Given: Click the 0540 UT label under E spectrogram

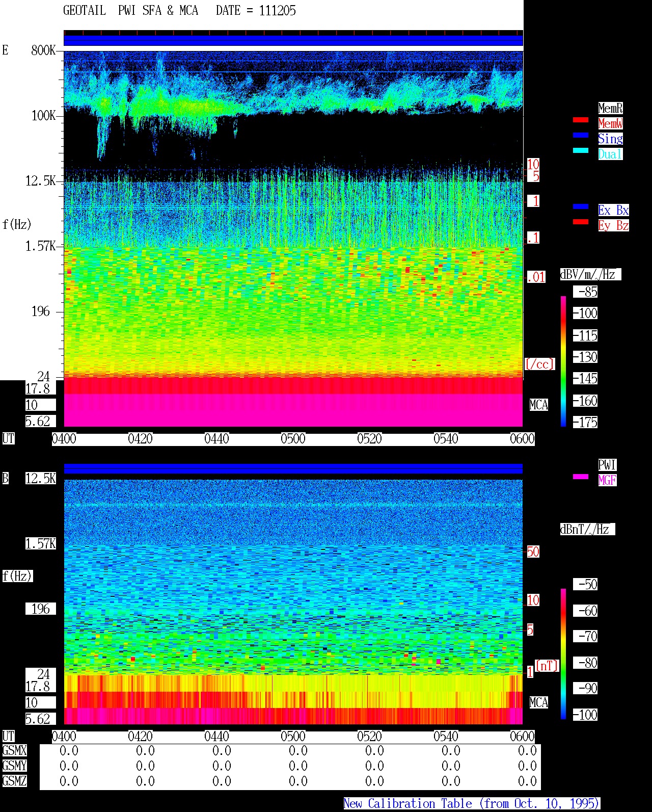Looking at the screenshot, I should point(446,439).
